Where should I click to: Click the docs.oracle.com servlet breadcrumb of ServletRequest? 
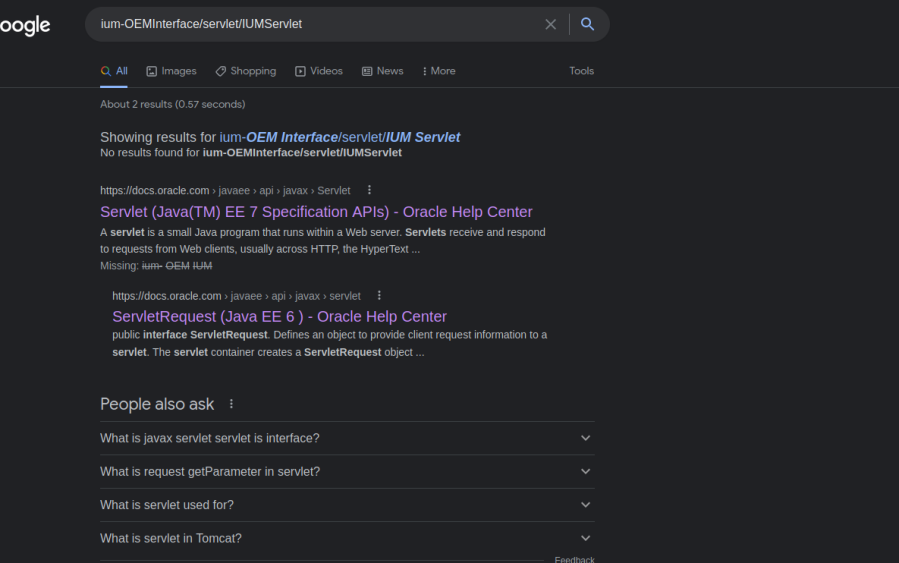click(x=236, y=296)
